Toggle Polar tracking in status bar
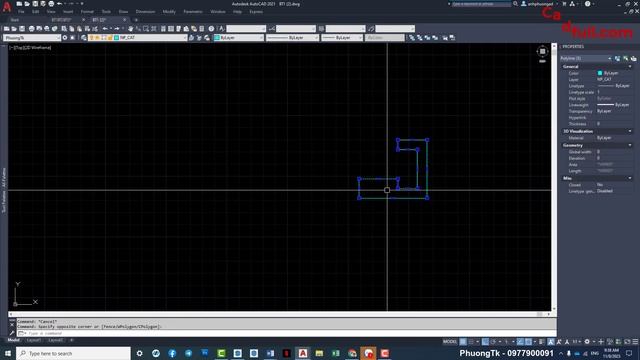Viewport: 640px width, 360px height. pos(493,342)
